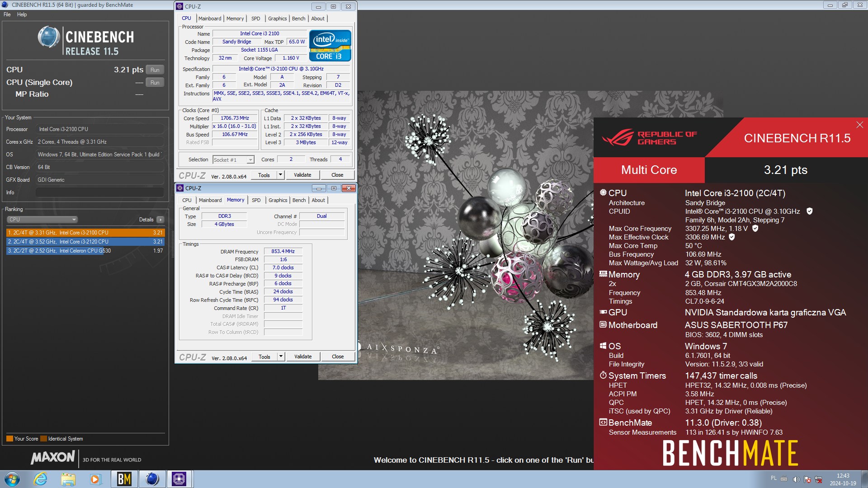This screenshot has width=868, height=488.
Task: Open the File menu in Cinebench
Action: [x=7, y=14]
